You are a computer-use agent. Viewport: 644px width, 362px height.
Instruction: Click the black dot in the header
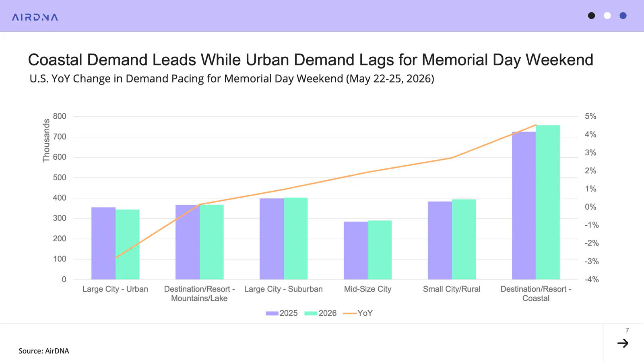(x=591, y=16)
